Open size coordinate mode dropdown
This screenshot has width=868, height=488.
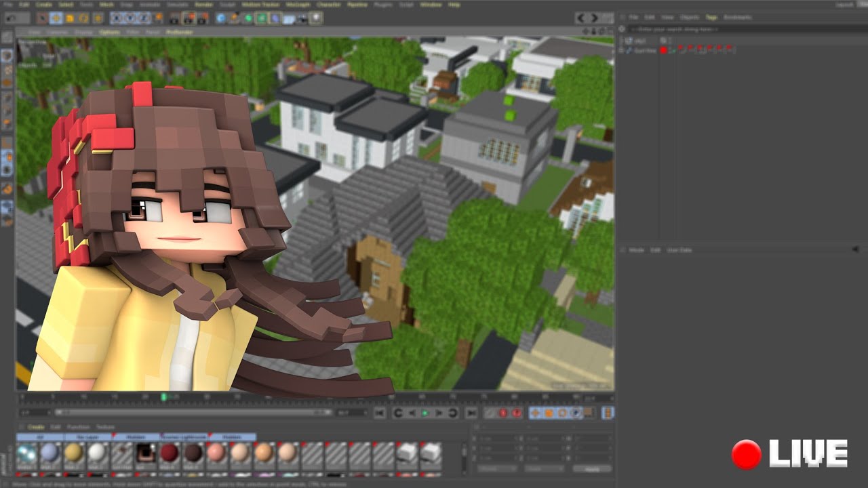click(x=545, y=468)
